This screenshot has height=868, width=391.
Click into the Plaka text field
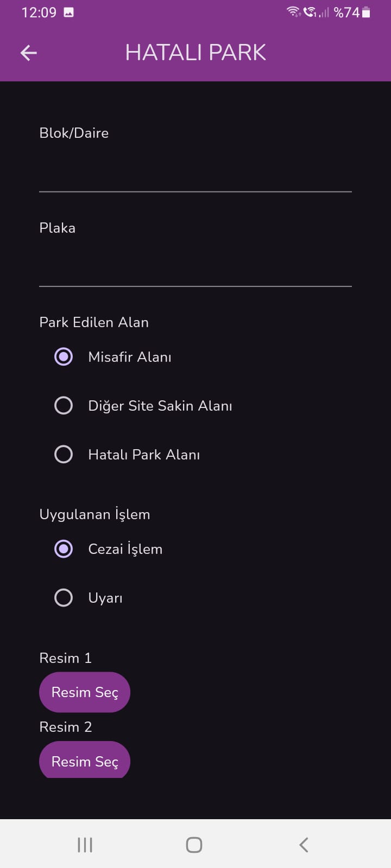pos(195,267)
